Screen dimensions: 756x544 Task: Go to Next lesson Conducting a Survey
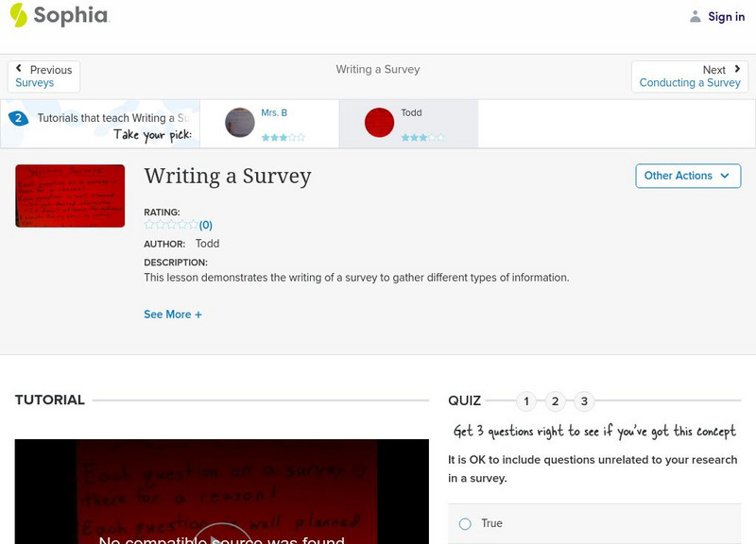pos(690,76)
